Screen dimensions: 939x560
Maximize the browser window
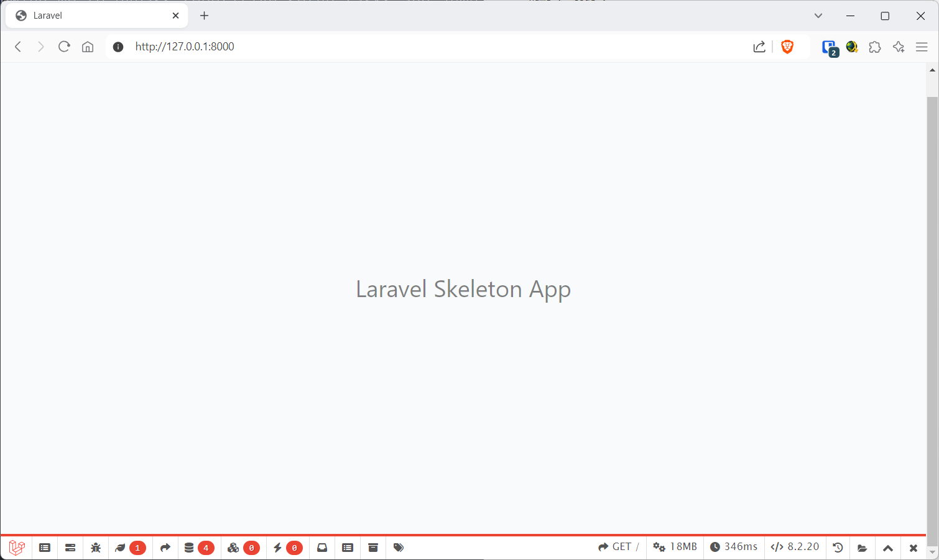pyautogui.click(x=885, y=16)
